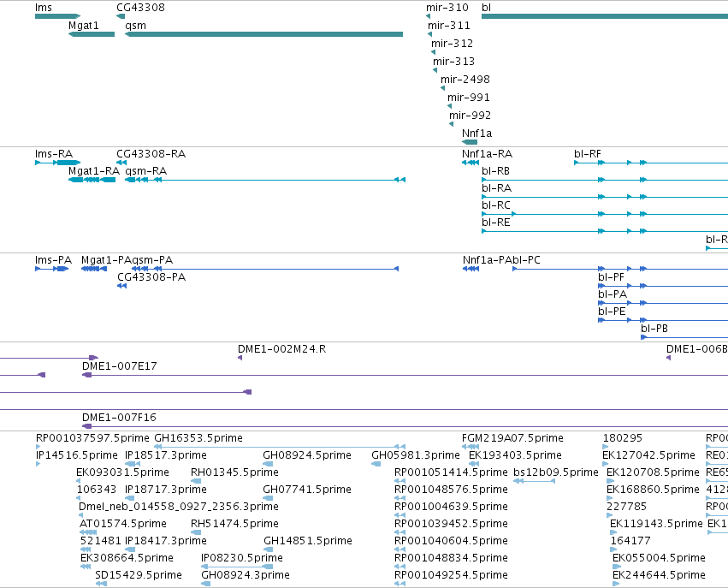728x588 pixels.
Task: Select GH08924.5prime EST label
Action: [307, 455]
